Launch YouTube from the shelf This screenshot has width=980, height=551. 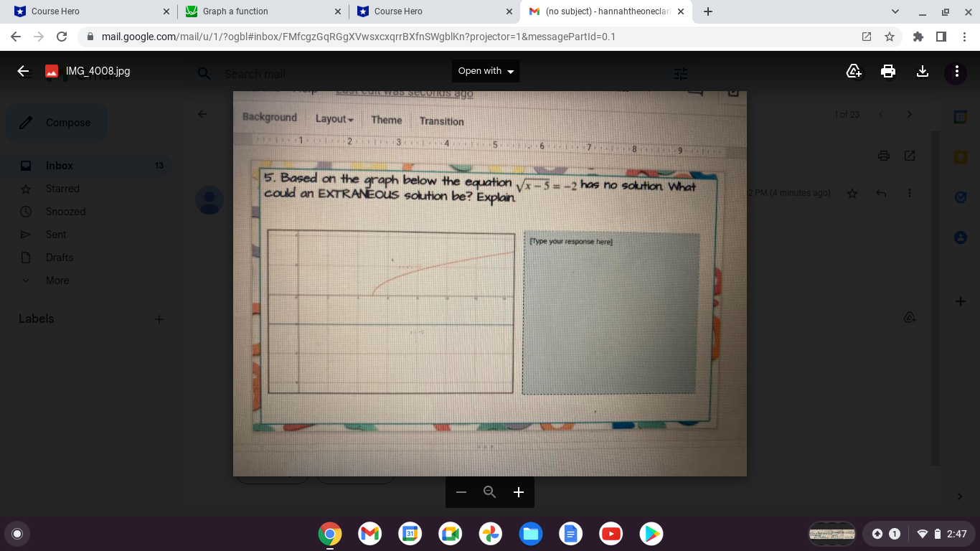(611, 534)
